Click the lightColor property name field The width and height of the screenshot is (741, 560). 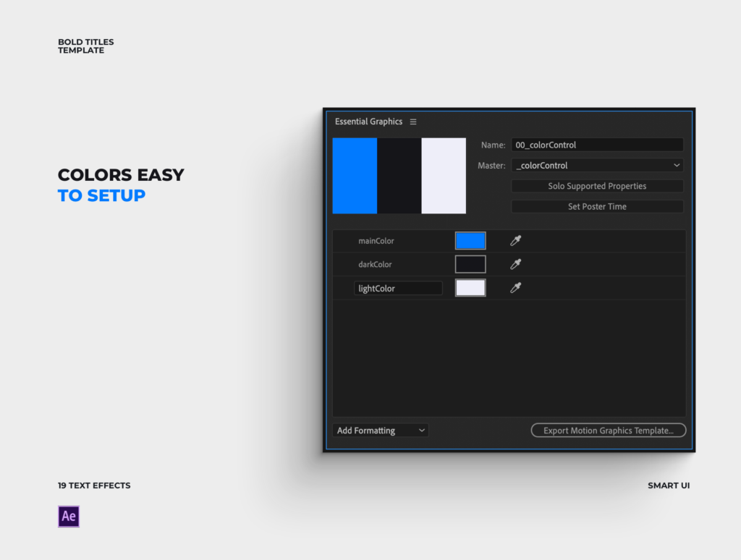(398, 288)
